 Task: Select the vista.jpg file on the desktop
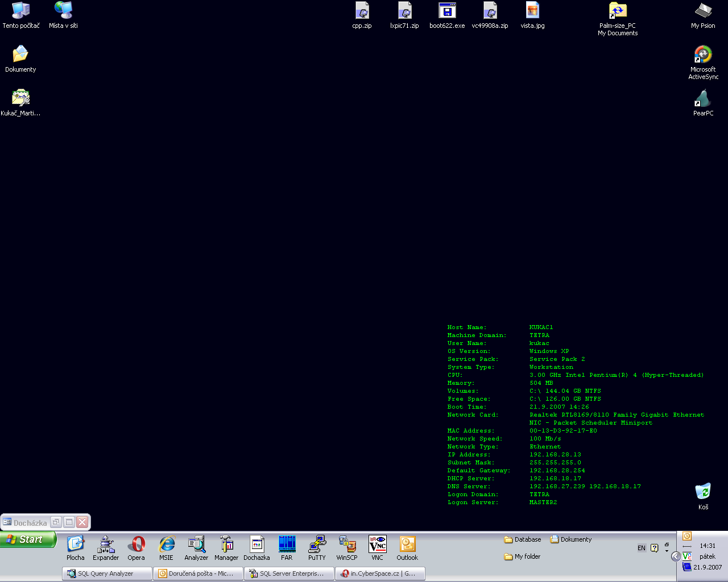click(532, 11)
